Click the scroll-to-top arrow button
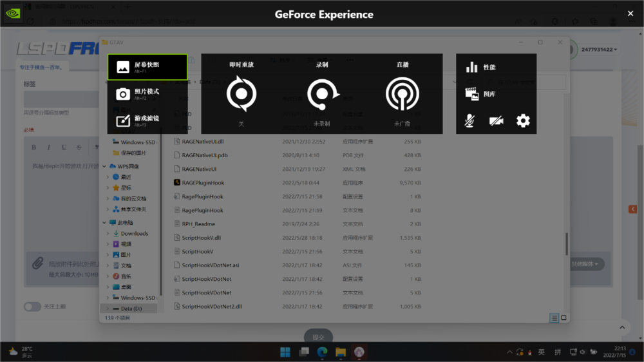The height and width of the screenshot is (362, 644). (x=622, y=327)
